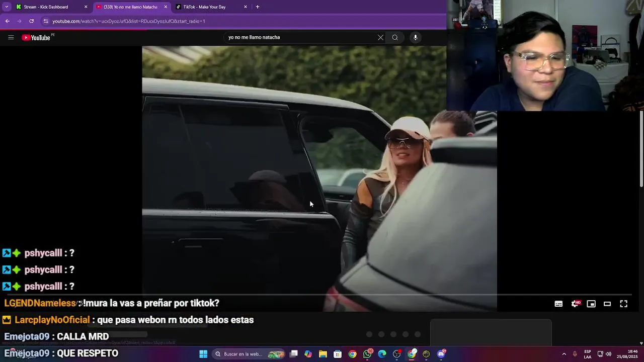Click LarcplayNoOficial chat message
The image size is (644, 362).
[x=128, y=320]
